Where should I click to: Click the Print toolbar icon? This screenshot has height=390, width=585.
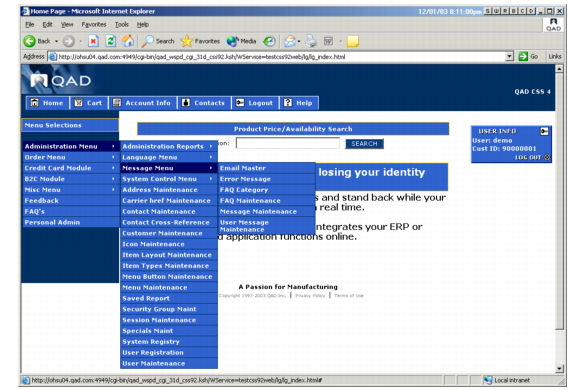(311, 41)
